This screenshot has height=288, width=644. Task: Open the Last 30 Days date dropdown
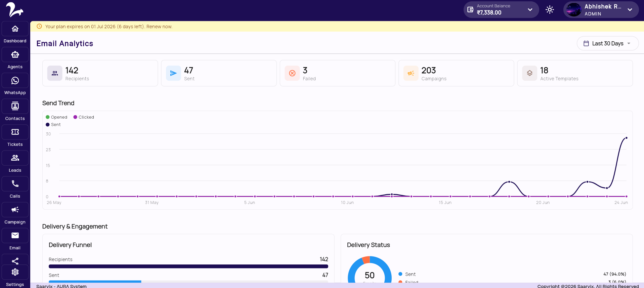click(x=608, y=43)
